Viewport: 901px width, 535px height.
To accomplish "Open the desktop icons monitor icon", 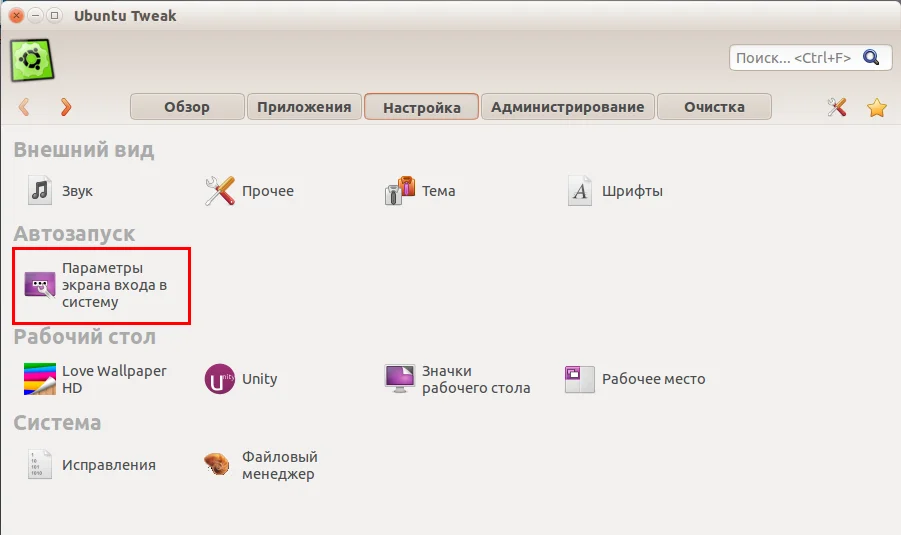I will (x=399, y=379).
